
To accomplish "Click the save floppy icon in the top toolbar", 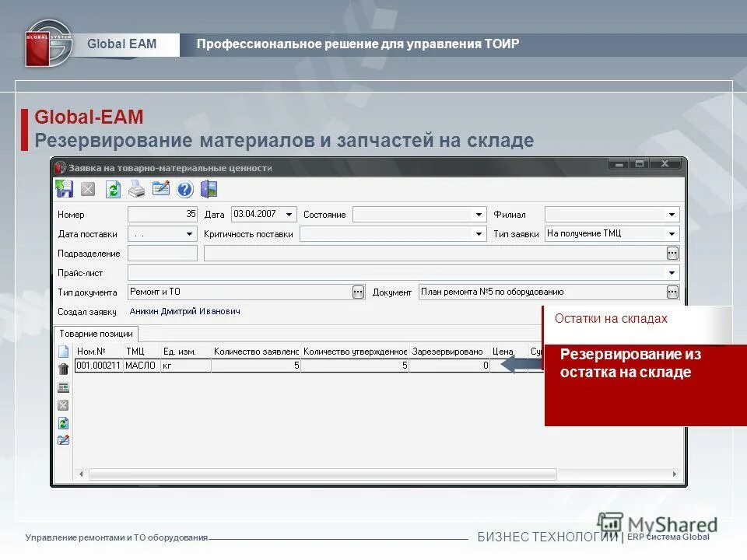I will tap(64, 189).
